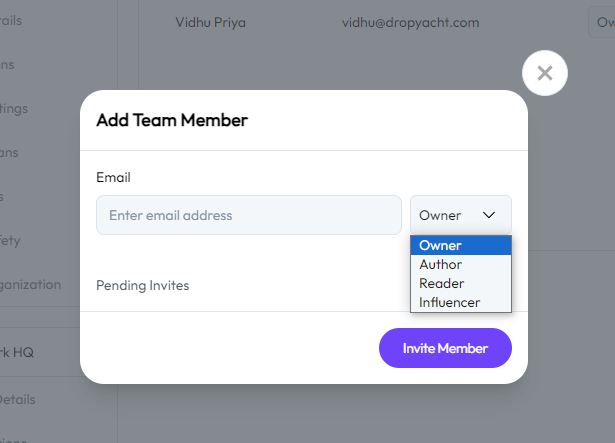Screen dimensions: 615x443
Task: Click the Pending Invites heading
Action: tap(143, 286)
